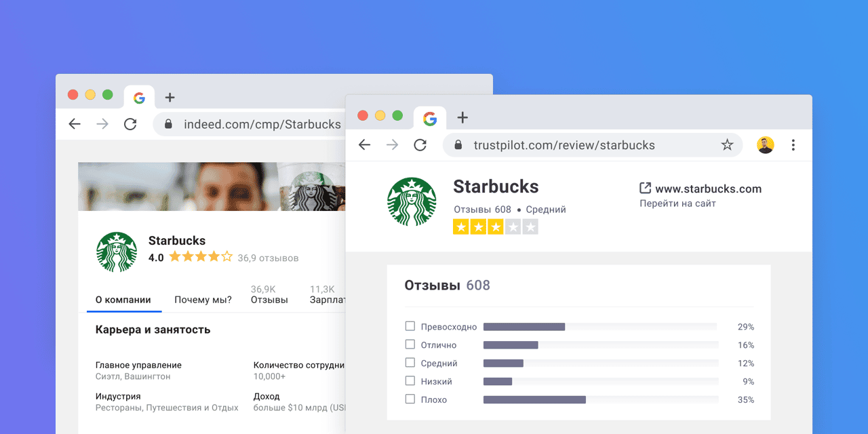The width and height of the screenshot is (868, 434).
Task: Select the 'О компании' tab
Action: point(123,300)
